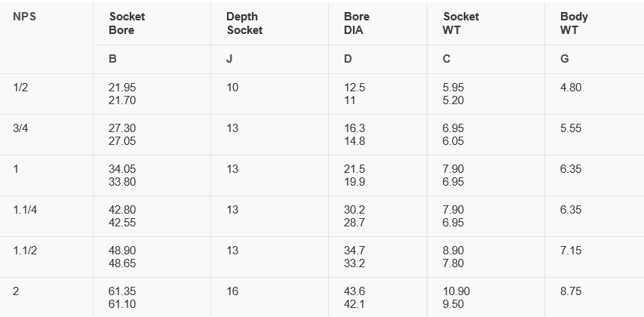Select the Body WT header cell
The height and width of the screenshot is (317, 644).
click(574, 23)
